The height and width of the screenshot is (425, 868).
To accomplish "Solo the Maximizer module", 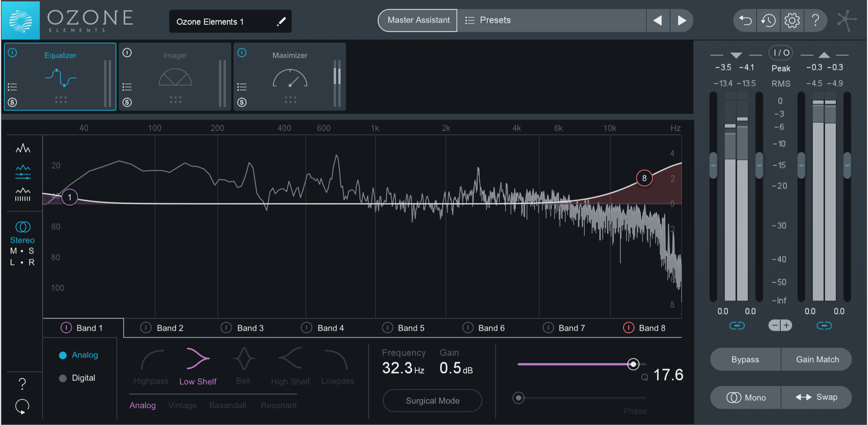I will point(242,102).
